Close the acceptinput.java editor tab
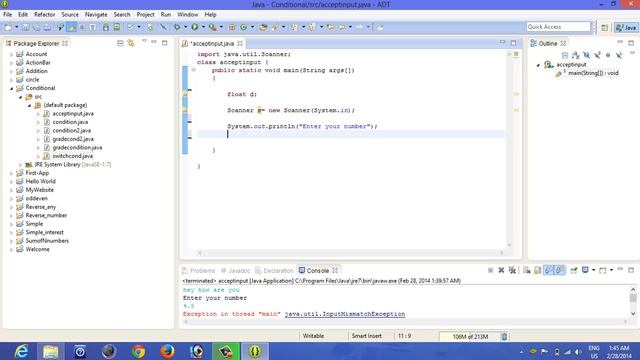This screenshot has height=360, width=640. coord(240,43)
